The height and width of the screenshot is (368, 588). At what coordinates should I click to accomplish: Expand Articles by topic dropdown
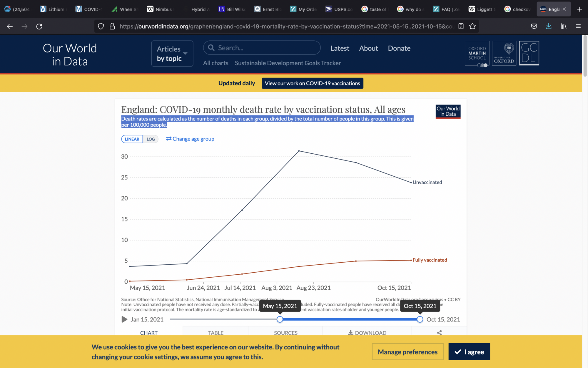(172, 54)
